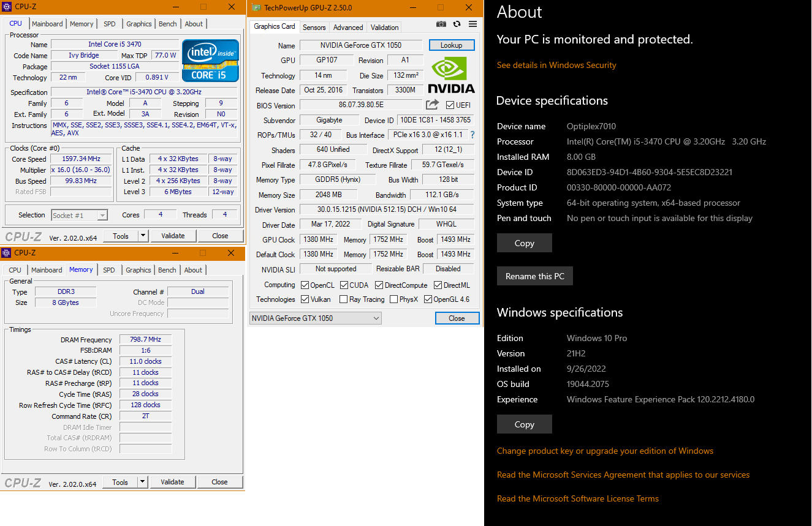Open See details in Windows Security link

point(556,65)
